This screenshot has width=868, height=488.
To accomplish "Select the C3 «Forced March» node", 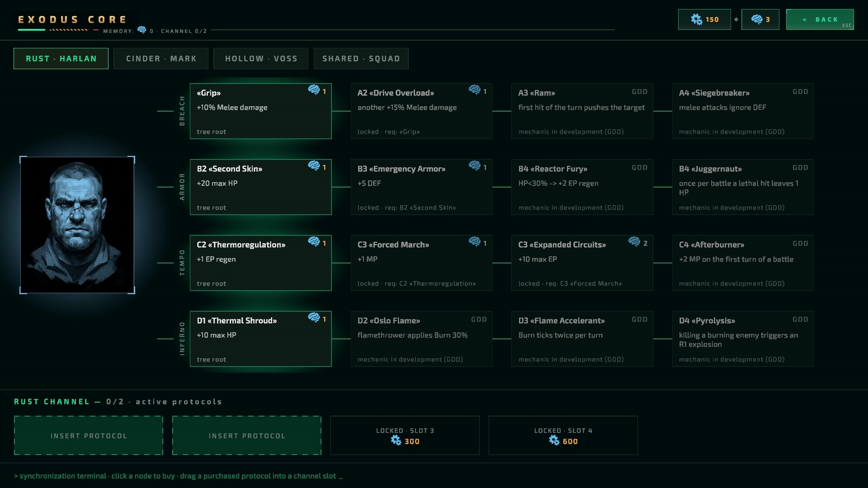I will tap(421, 263).
